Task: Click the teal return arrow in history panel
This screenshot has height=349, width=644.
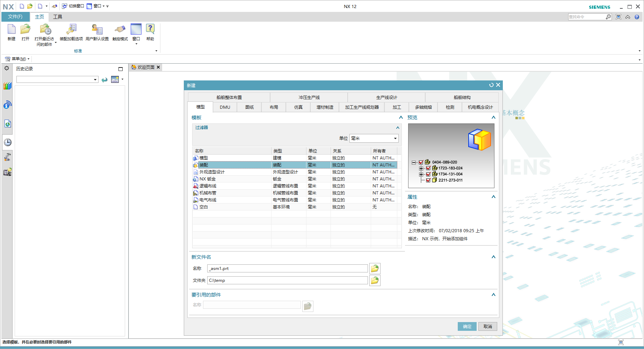Action: tap(104, 80)
